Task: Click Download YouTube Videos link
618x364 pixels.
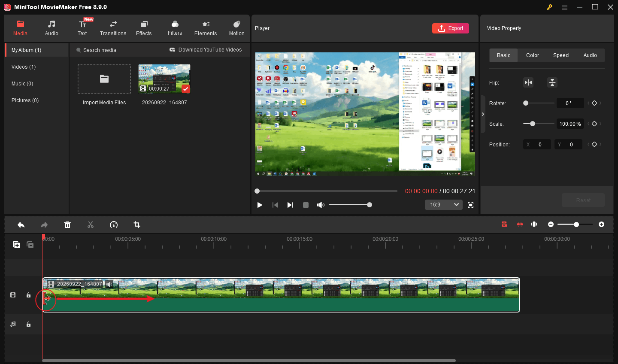Action: (x=206, y=50)
